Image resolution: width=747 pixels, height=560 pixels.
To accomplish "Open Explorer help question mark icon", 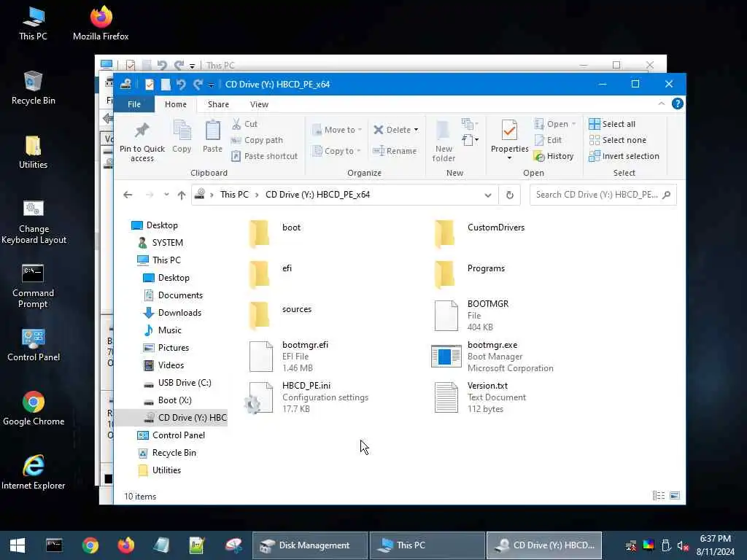I will point(678,104).
